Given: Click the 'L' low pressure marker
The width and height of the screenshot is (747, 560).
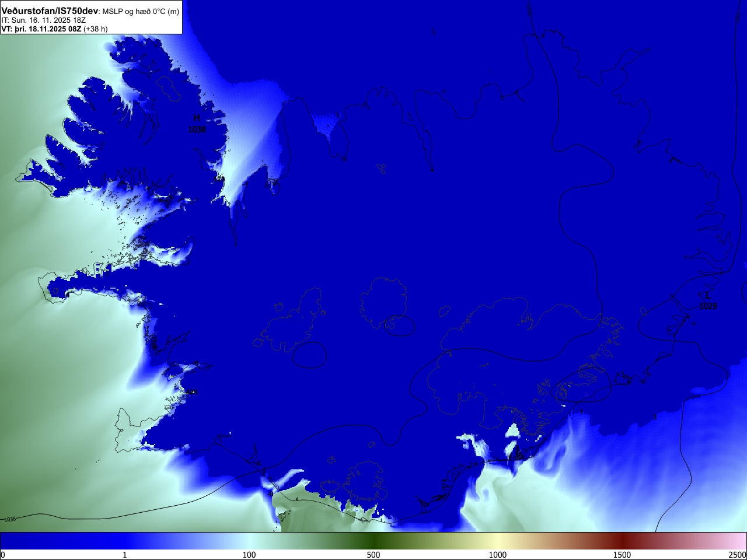Looking at the screenshot, I should [x=708, y=295].
